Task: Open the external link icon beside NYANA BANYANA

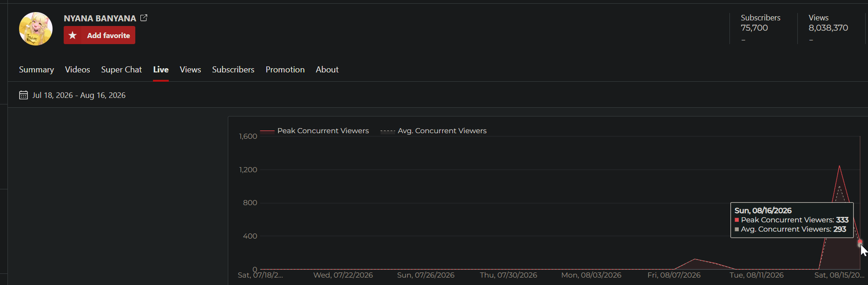Action: (144, 18)
